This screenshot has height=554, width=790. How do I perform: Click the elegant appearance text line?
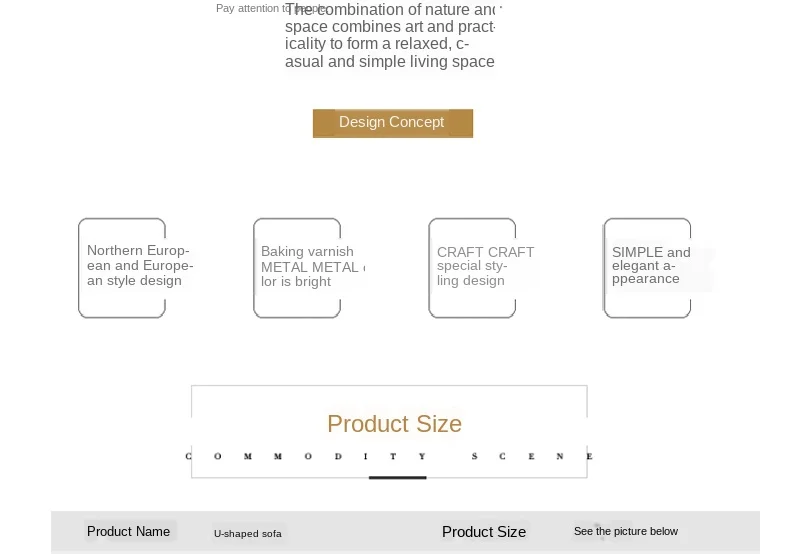[x=644, y=265]
